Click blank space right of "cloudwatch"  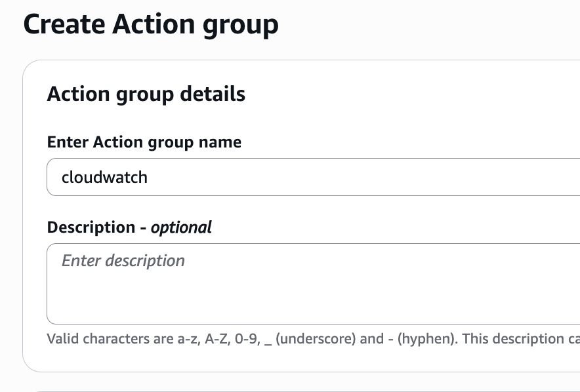click(x=361, y=177)
